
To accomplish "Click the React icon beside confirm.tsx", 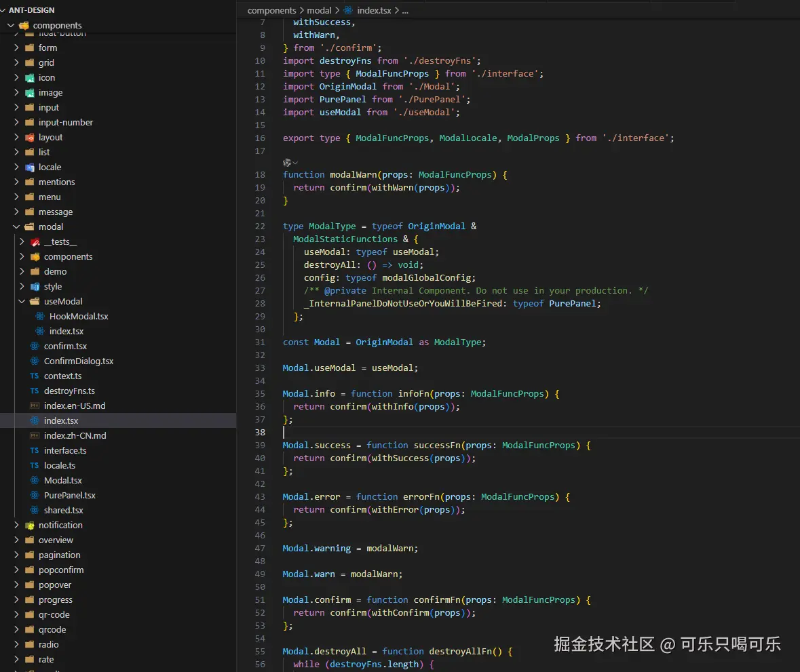I will point(34,346).
